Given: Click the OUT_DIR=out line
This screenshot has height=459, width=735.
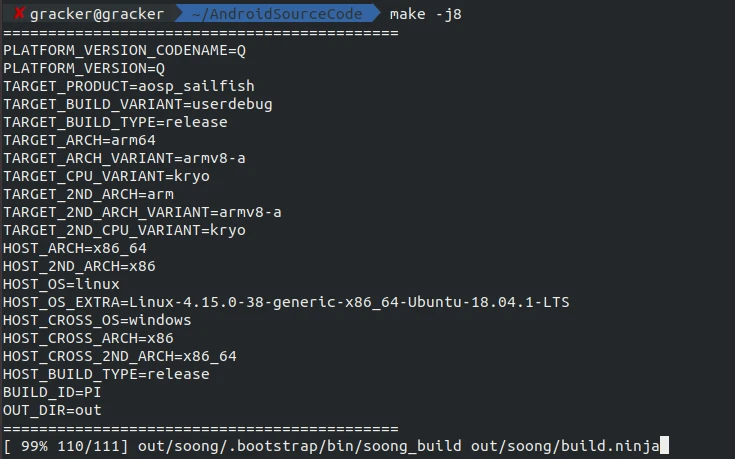Looking at the screenshot, I should 52,410.
